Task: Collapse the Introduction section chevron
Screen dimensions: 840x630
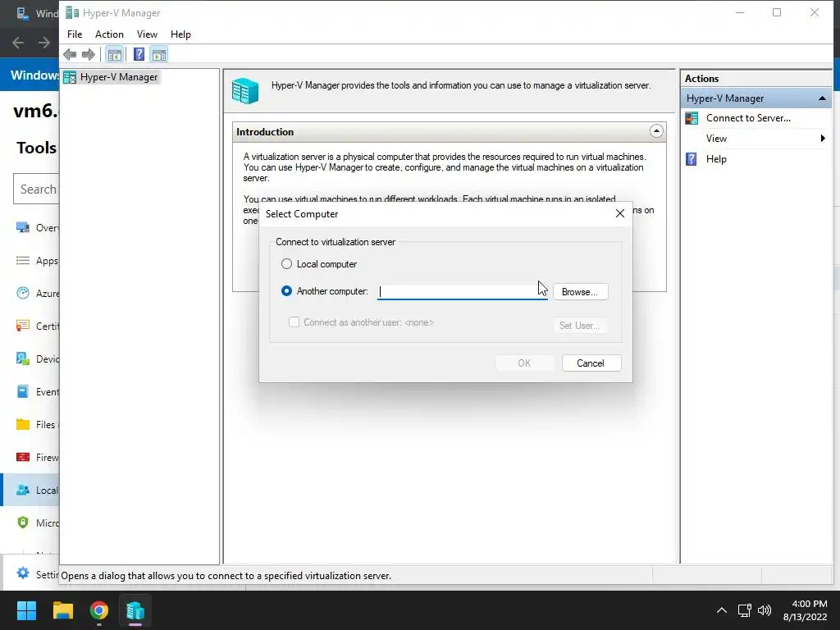Action: (x=656, y=131)
